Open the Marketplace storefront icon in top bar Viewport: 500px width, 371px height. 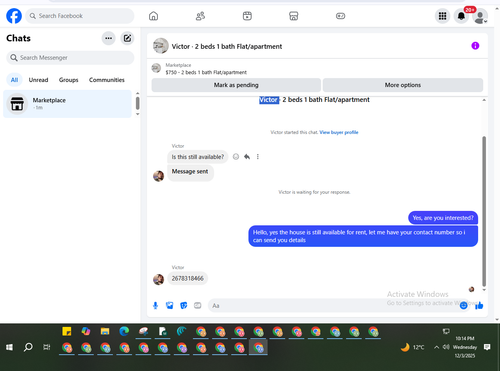pyautogui.click(x=293, y=16)
